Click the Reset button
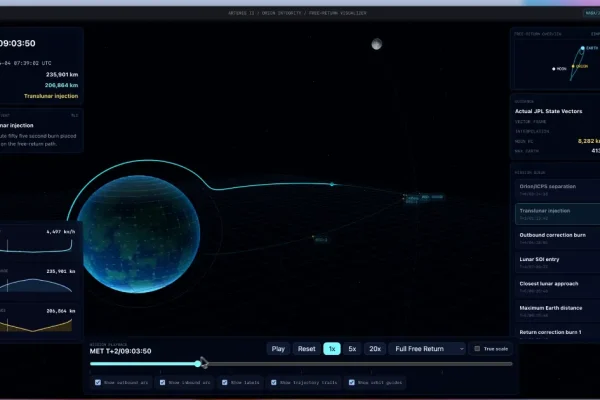 tap(306, 349)
